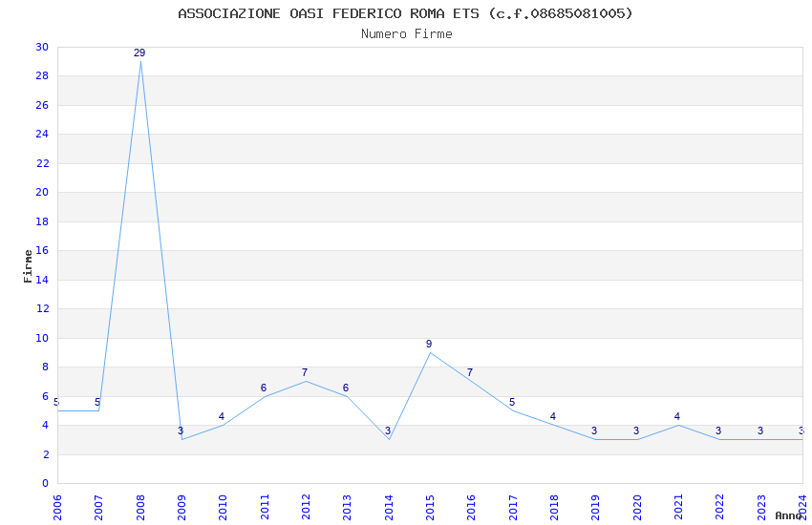Click the y-axis tick value 14

[x=42, y=280]
